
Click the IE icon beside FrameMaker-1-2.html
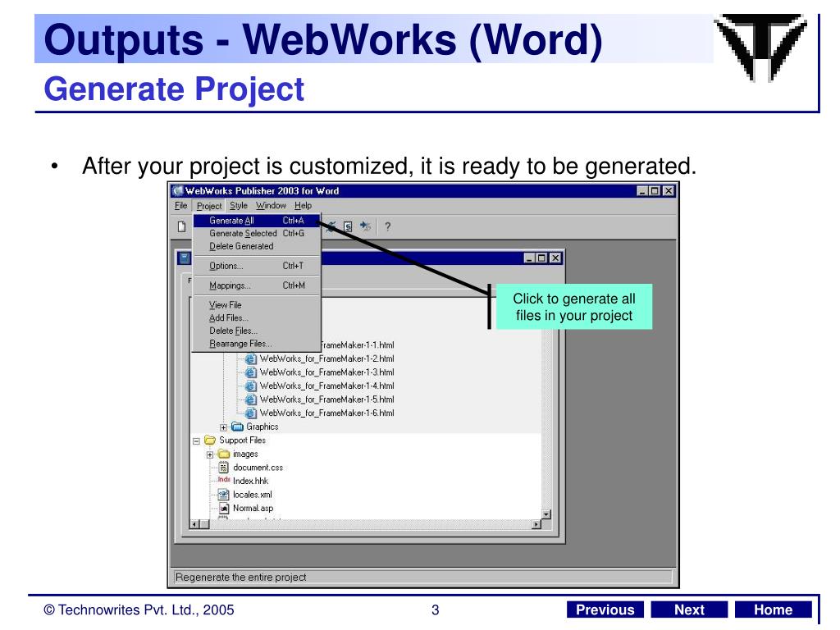coord(250,358)
